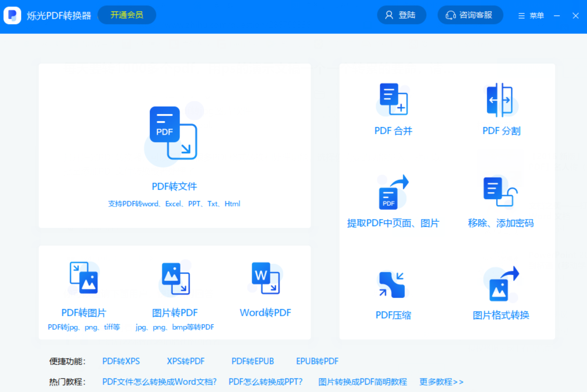Open the 移除、添加密码 lock icon
Image resolution: width=587 pixels, height=392 pixels.
[501, 192]
